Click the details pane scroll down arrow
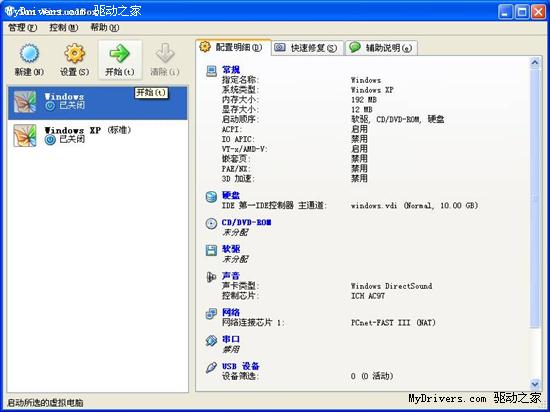The width and height of the screenshot is (550, 412). point(535,384)
